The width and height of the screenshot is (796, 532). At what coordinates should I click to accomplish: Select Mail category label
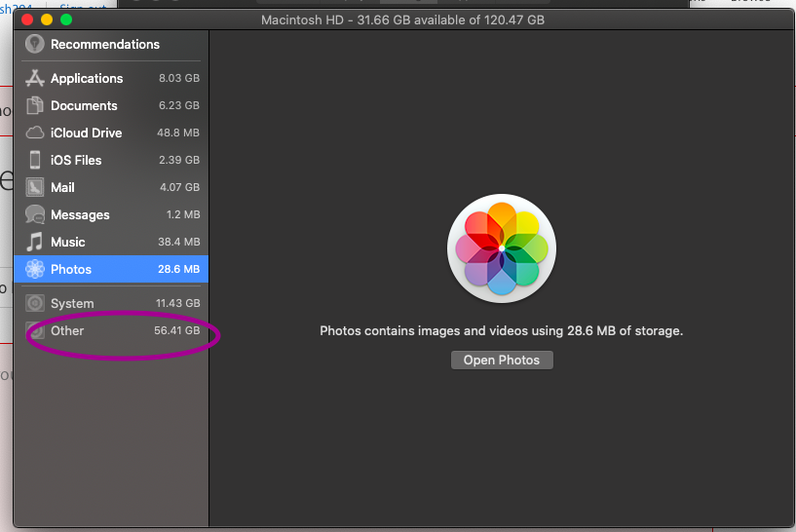click(62, 187)
